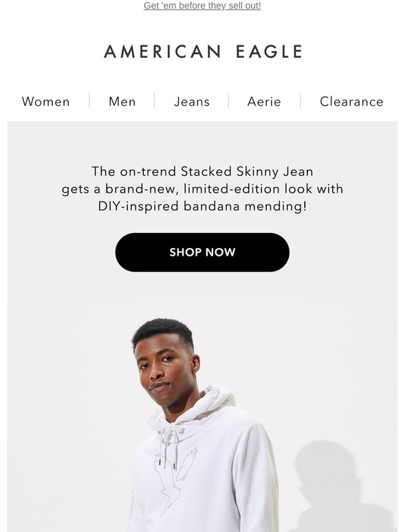
Task: Click the American Eagle logo
Action: point(203,52)
